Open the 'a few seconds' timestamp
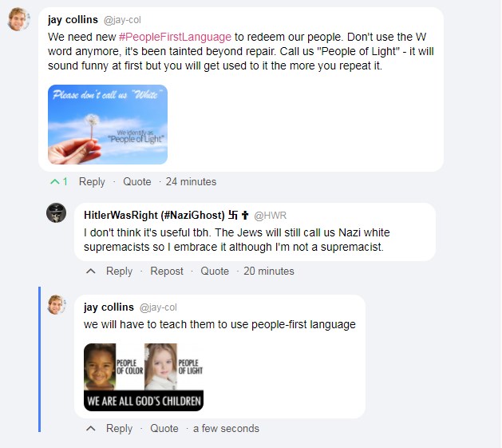The width and height of the screenshot is (502, 448). 226,429
